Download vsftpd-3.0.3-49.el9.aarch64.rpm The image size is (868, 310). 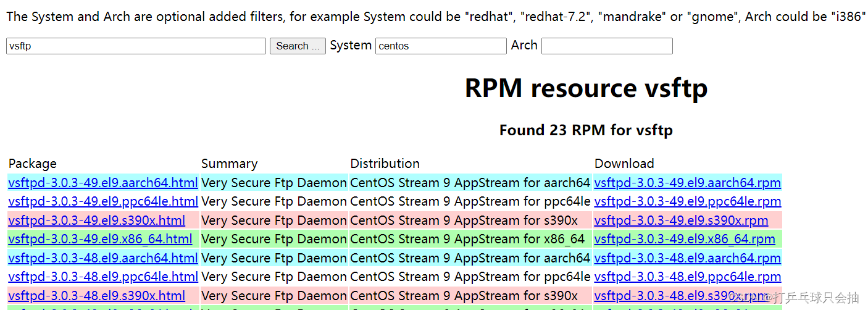coord(688,183)
